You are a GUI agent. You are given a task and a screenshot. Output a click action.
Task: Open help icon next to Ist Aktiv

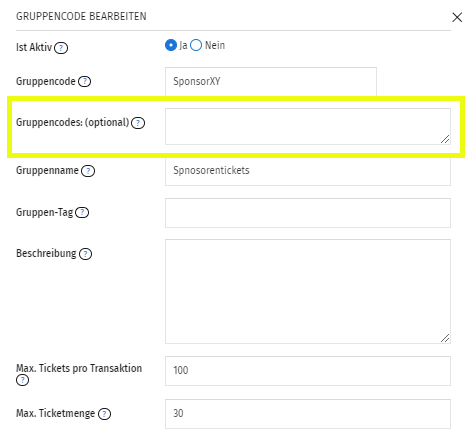click(61, 48)
